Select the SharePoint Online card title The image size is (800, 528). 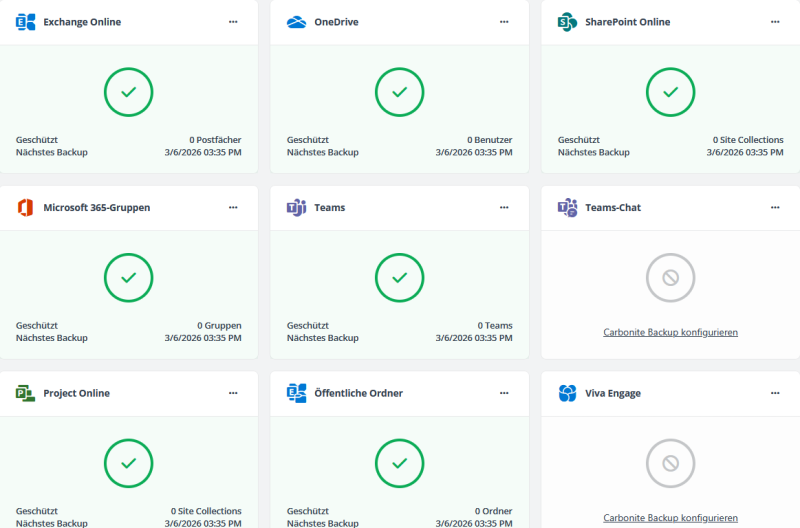tap(628, 22)
